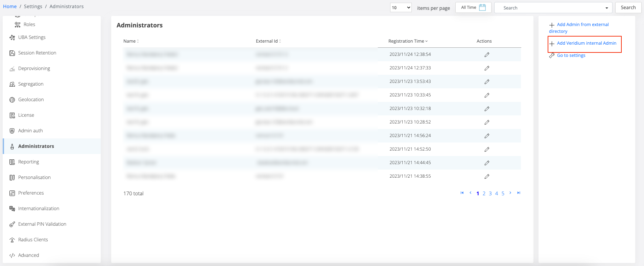Screen dimensions: 644x266
Task: Expand the Search field dropdown arrow
Action: (x=607, y=8)
